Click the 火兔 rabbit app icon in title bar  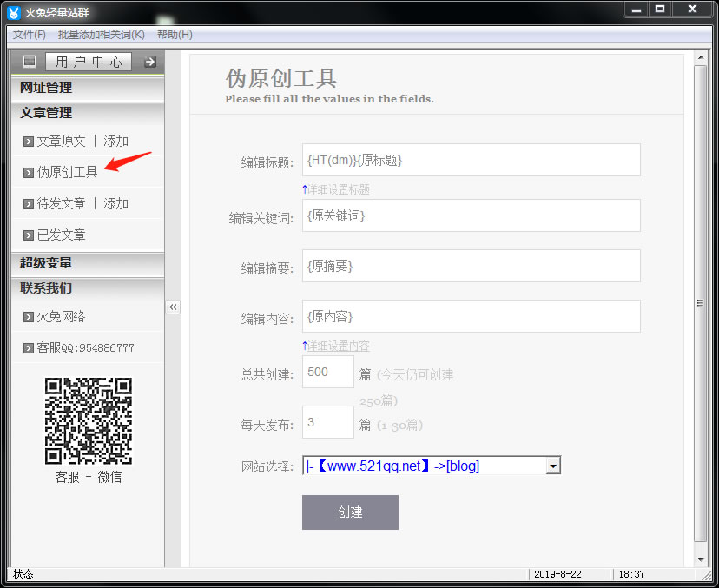click(x=13, y=12)
